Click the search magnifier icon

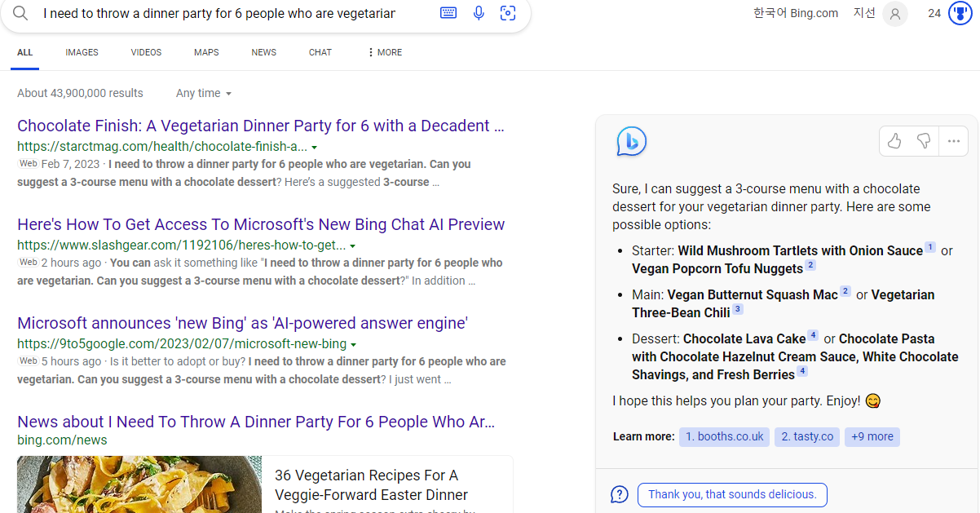pyautogui.click(x=20, y=13)
